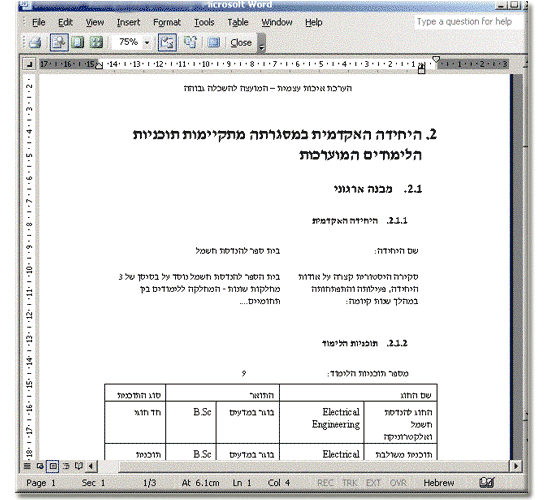Toggle the Magnifier tool

point(59,42)
